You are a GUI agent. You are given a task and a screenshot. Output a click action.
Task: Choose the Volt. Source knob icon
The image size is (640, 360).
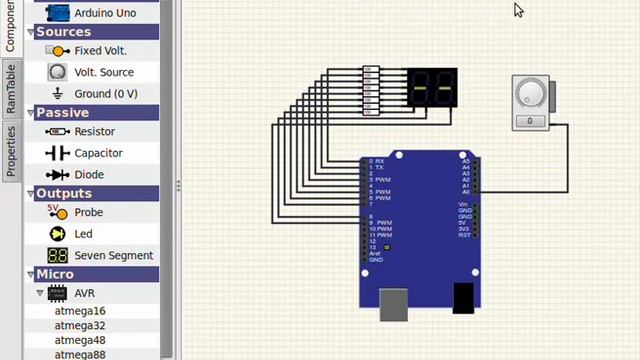(58, 72)
